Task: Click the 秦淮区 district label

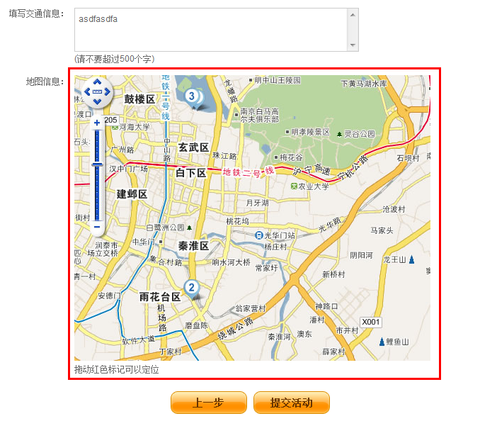Action: coord(193,246)
